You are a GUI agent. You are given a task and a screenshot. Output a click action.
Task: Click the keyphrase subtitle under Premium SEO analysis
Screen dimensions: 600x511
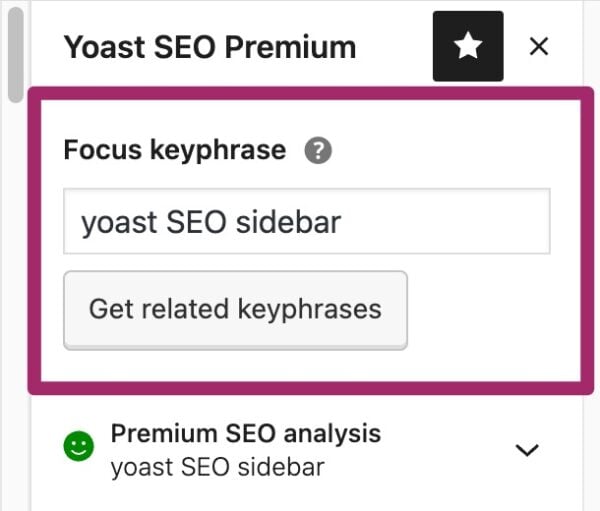[x=217, y=466]
